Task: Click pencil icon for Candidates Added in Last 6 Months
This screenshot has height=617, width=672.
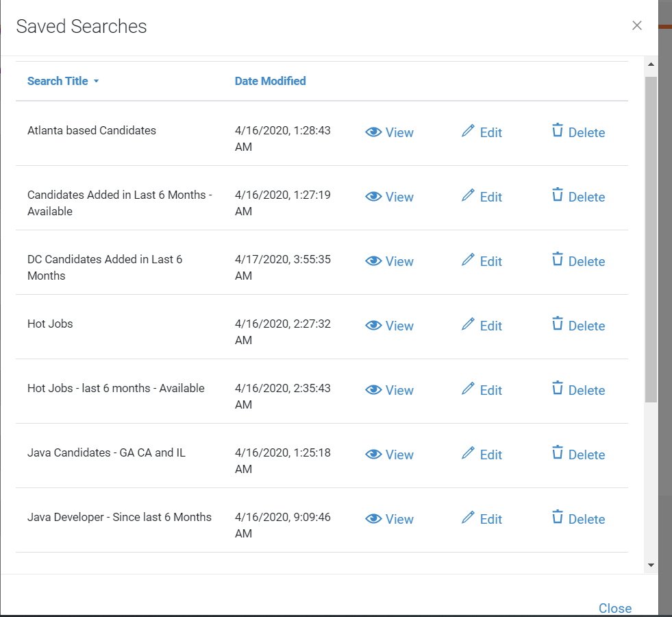Action: click(469, 195)
